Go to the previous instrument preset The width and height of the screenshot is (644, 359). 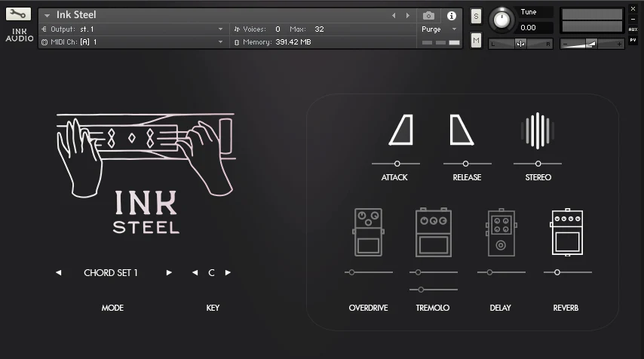click(394, 16)
